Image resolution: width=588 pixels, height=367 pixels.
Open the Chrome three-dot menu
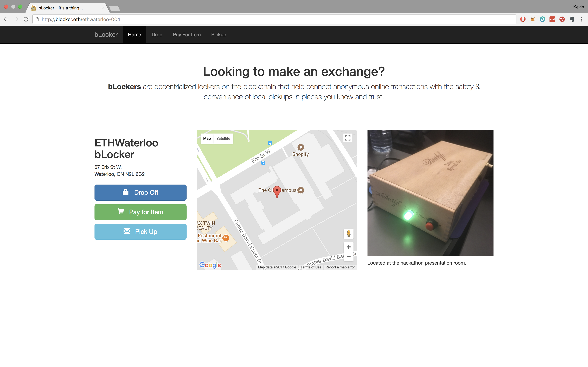click(x=582, y=19)
